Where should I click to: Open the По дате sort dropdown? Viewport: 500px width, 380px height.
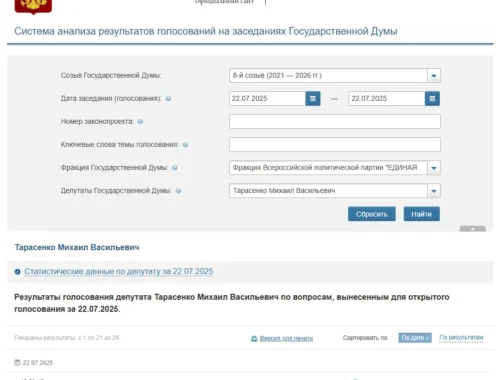tap(415, 338)
